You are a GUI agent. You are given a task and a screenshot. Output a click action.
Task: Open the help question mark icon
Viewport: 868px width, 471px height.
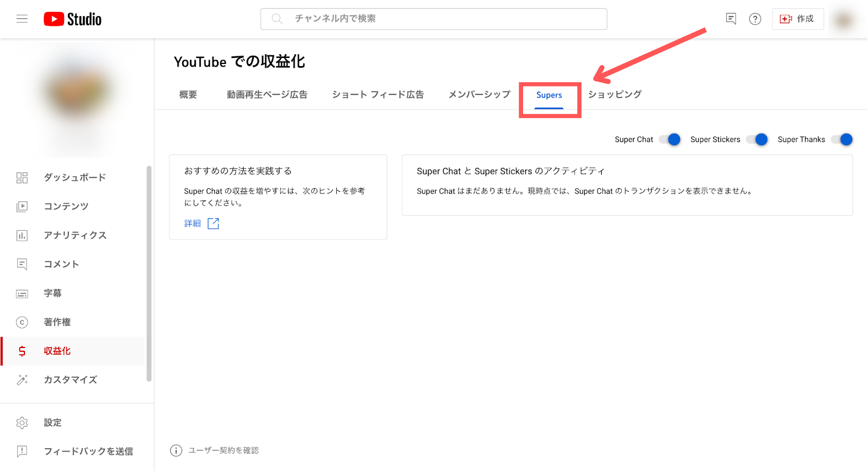755,19
